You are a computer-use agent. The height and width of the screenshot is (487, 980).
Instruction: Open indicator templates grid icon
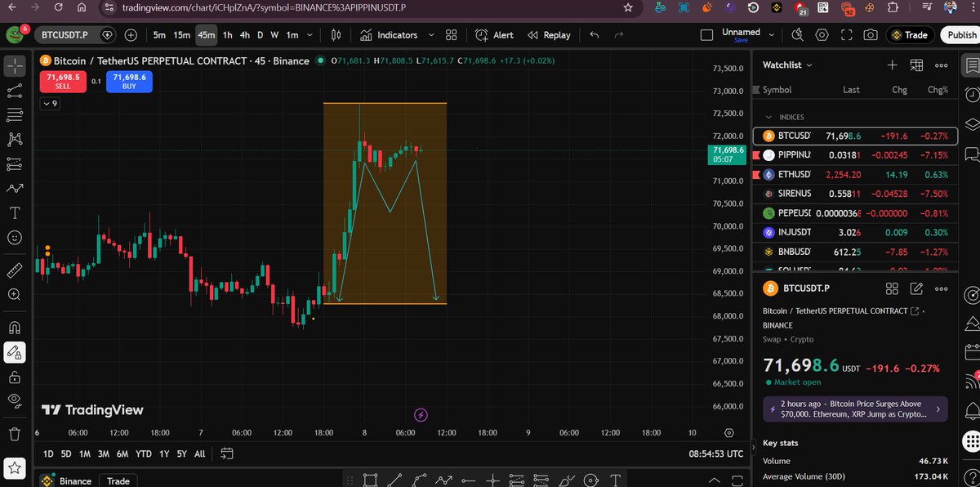452,35
